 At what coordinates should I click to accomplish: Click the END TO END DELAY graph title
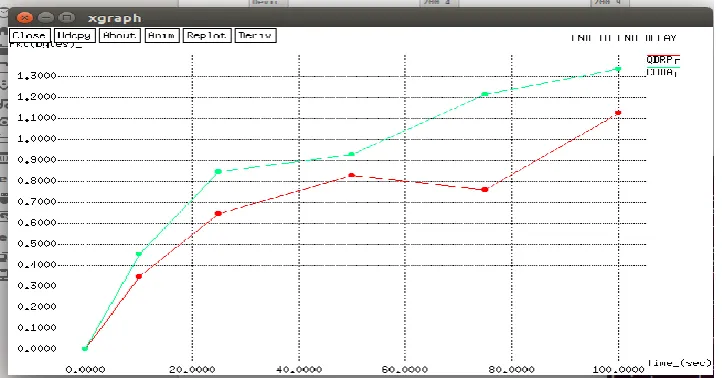[623, 38]
